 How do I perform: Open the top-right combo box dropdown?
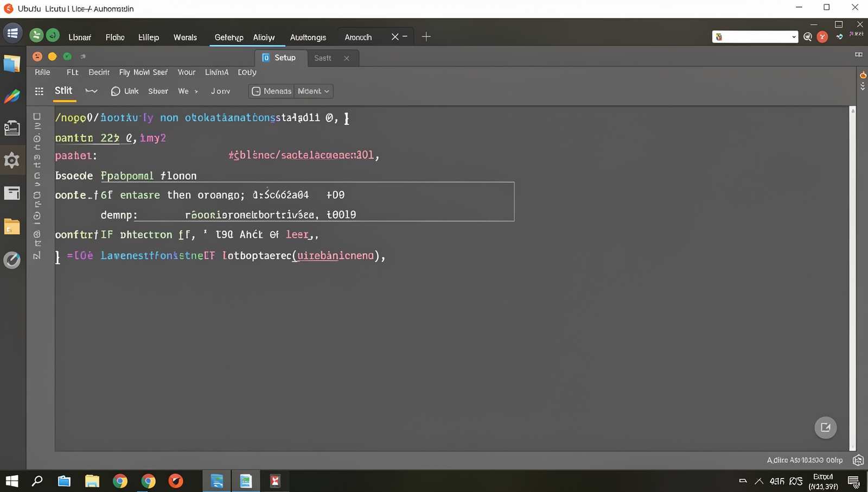pyautogui.click(x=794, y=37)
